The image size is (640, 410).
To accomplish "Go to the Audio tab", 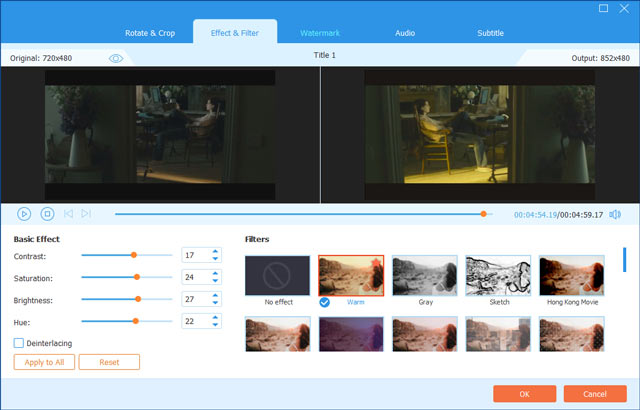I will (405, 33).
